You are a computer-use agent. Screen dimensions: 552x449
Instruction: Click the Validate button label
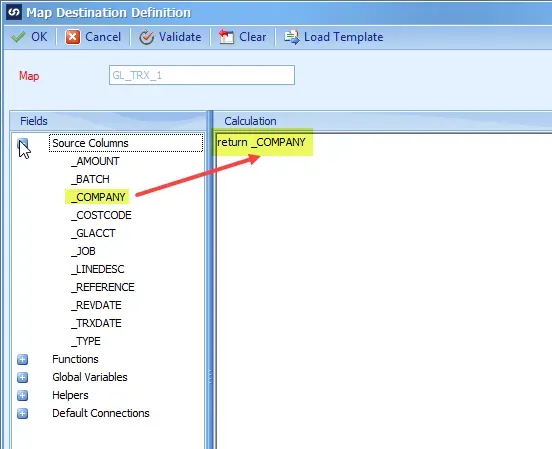coord(180,37)
